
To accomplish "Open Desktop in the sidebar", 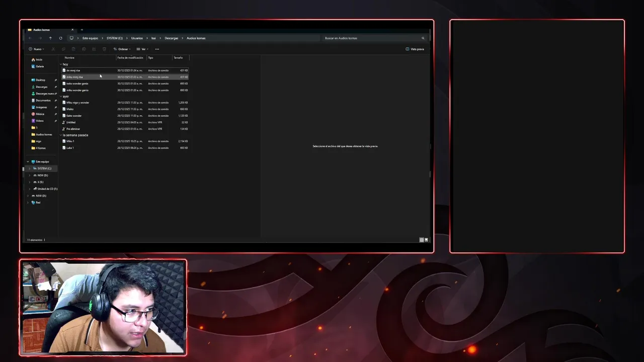I will 39,80.
